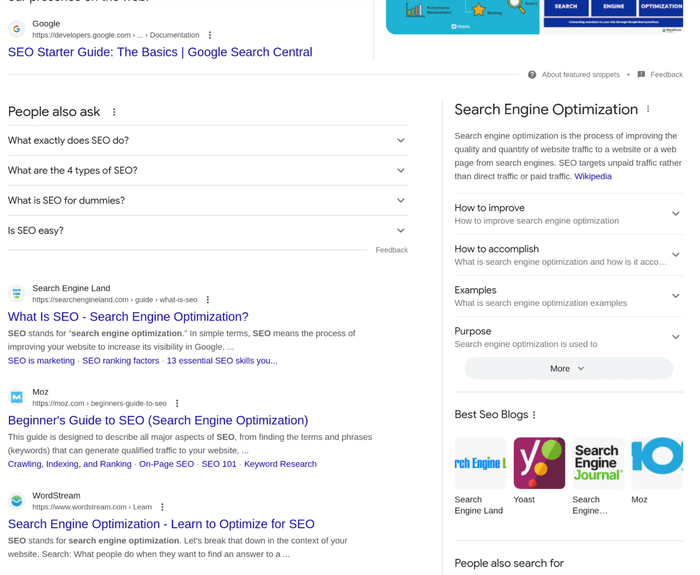Select the Yoast blog thumbnail
The height and width of the screenshot is (575, 700).
539,464
